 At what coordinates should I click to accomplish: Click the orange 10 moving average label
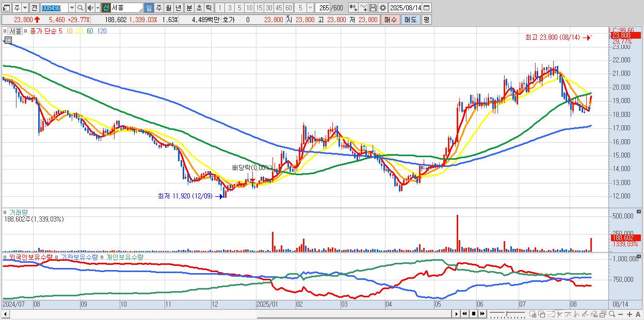[x=70, y=31]
